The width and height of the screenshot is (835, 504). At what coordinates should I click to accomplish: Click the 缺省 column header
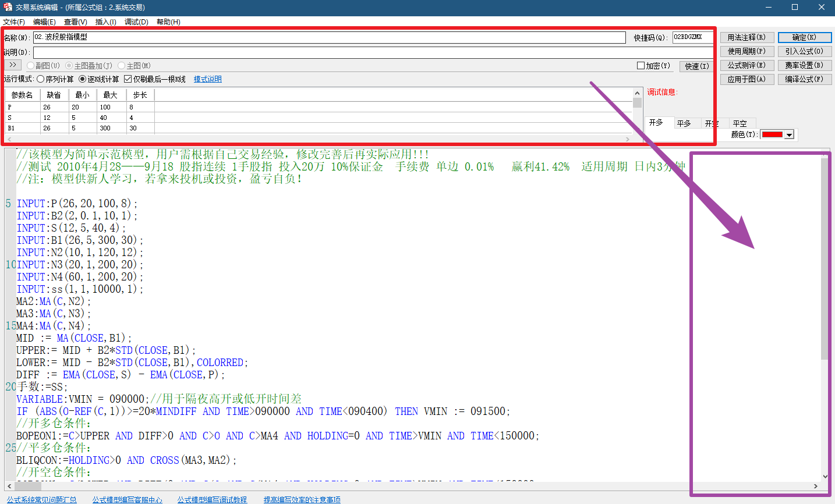54,95
